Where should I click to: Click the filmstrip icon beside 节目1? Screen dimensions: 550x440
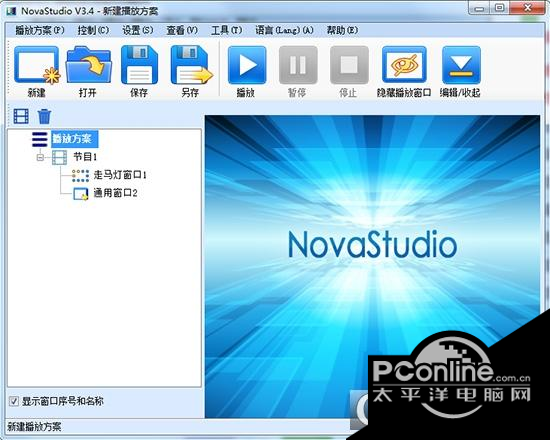pyautogui.click(x=59, y=157)
